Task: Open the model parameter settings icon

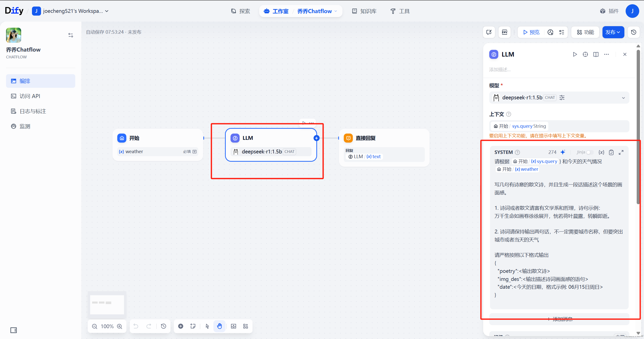Action: point(562,98)
